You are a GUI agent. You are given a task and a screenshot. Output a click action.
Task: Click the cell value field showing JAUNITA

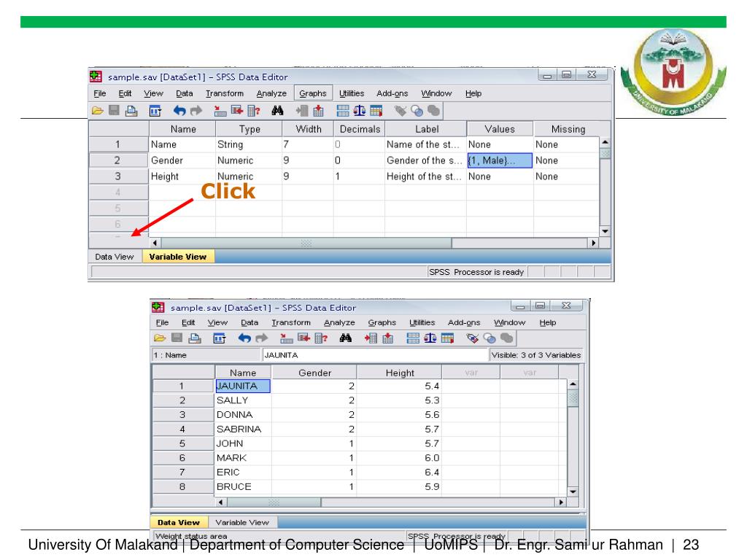click(x=375, y=355)
